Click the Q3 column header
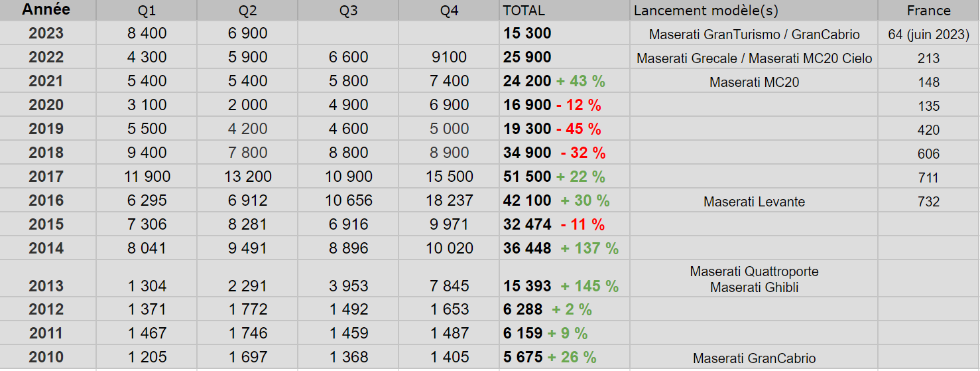This screenshot has height=371, width=980. (x=348, y=10)
